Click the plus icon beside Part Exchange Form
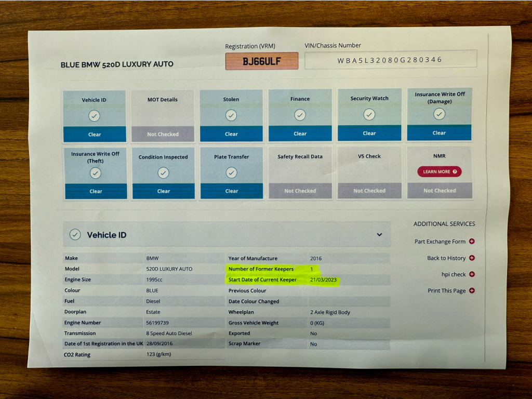This screenshot has width=532, height=399. click(x=472, y=241)
